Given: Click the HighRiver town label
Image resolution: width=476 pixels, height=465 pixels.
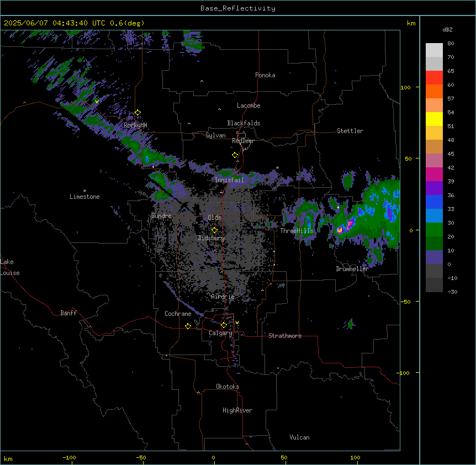Looking at the screenshot, I should (x=237, y=410).
